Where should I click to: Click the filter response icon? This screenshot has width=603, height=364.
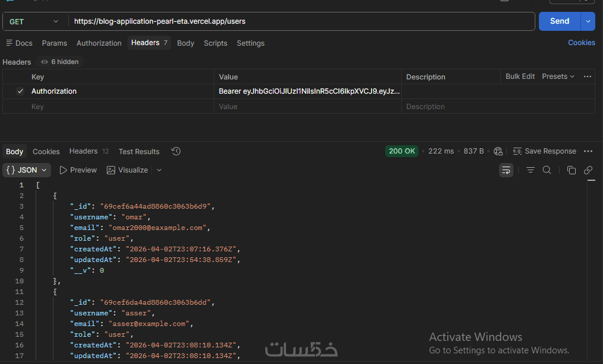pos(531,170)
